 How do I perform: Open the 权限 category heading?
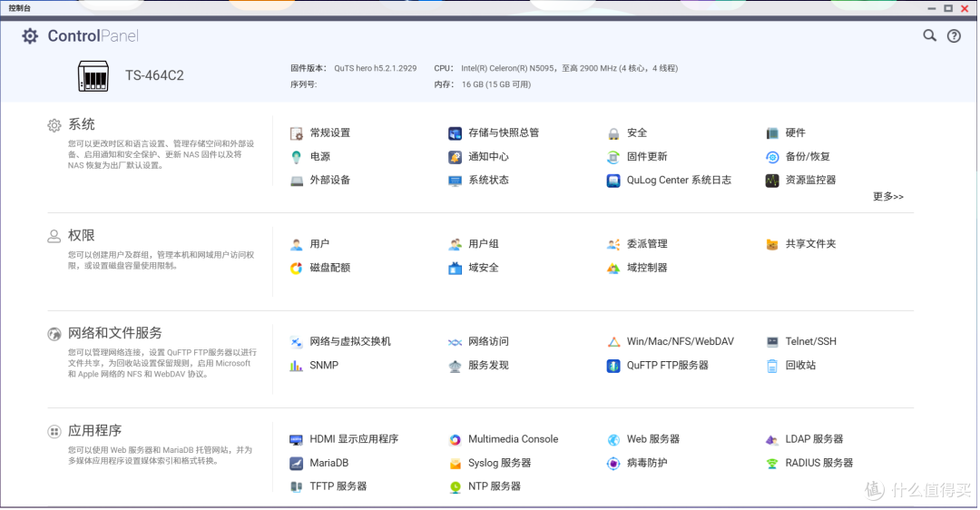point(82,236)
